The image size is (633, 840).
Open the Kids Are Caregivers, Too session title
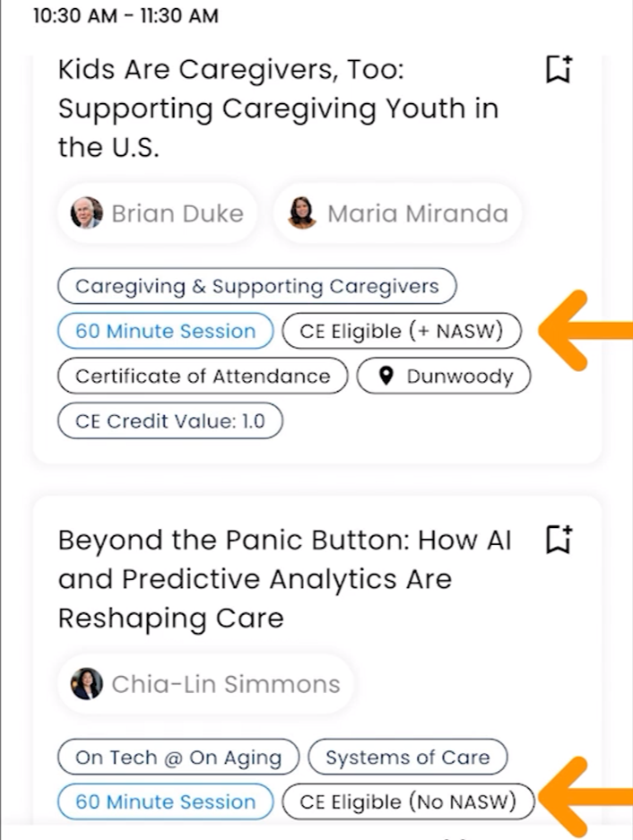278,108
